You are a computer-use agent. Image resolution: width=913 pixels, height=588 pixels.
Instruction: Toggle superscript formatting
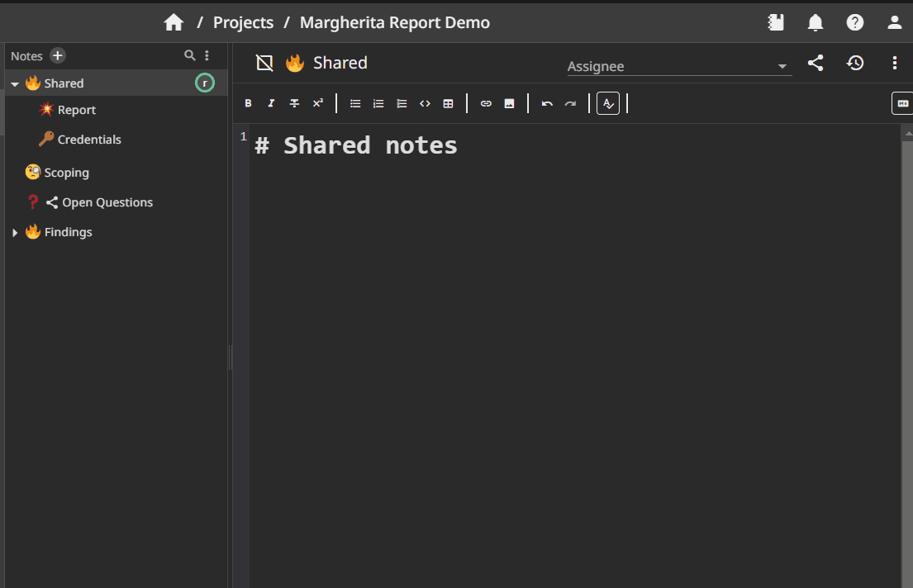[x=318, y=103]
